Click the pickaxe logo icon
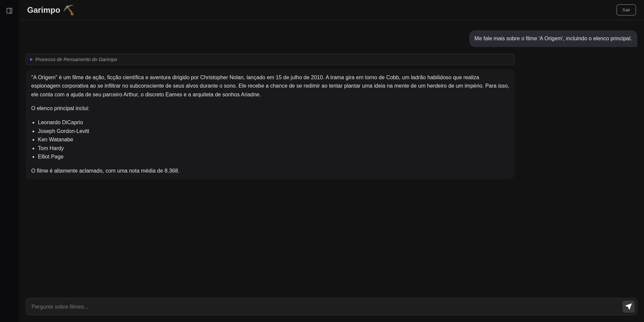 click(x=69, y=10)
